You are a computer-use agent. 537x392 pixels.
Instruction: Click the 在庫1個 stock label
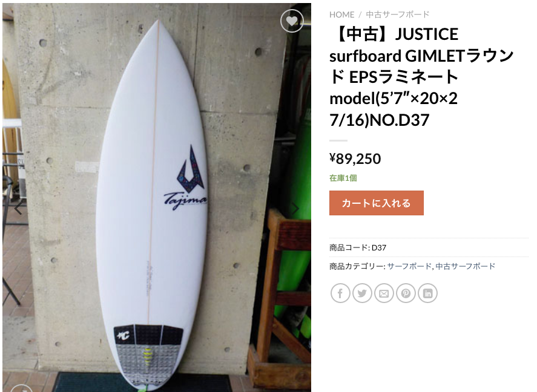(343, 178)
